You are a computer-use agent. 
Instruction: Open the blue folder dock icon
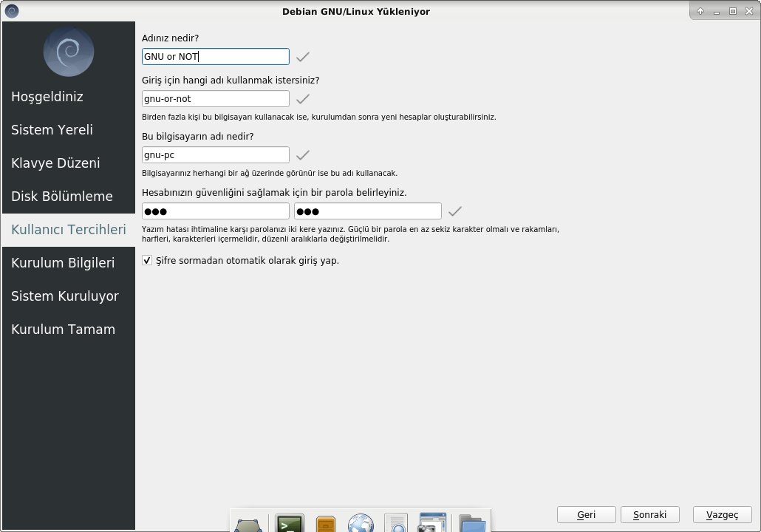(x=472, y=523)
